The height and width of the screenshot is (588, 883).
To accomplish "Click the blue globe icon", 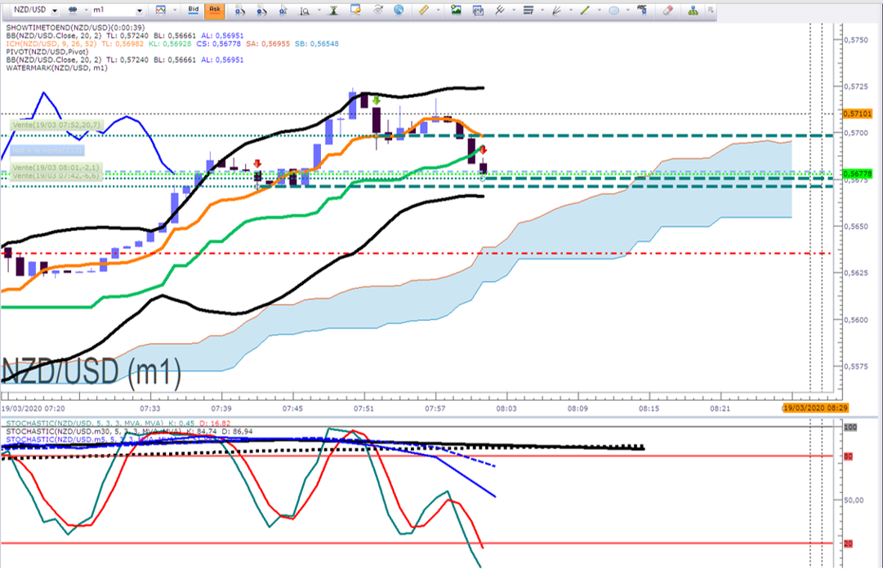I will (x=399, y=10).
